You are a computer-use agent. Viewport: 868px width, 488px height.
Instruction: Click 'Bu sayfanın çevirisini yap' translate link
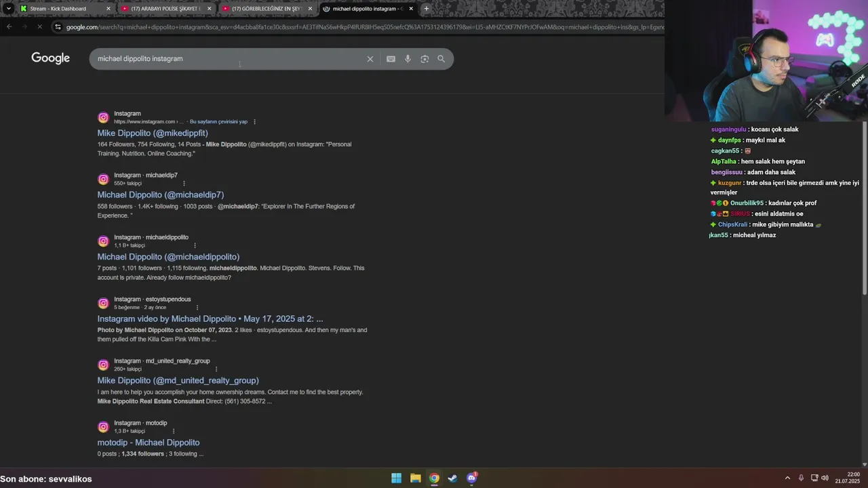[218, 122]
